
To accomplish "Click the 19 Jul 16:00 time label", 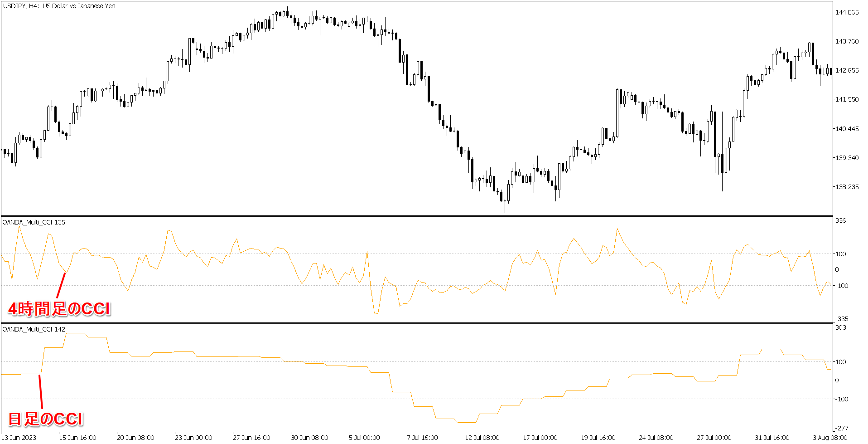I will pos(598,438).
